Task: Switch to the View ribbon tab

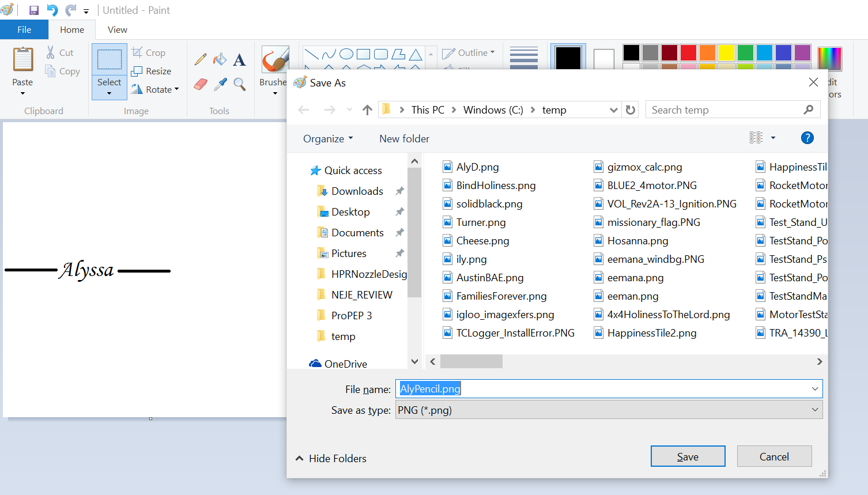Action: (118, 29)
